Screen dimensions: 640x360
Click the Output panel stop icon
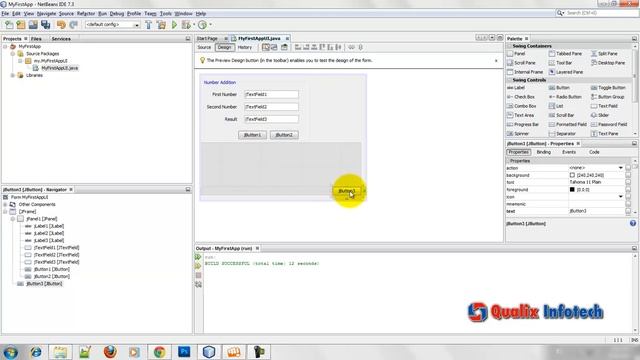(x=198, y=276)
